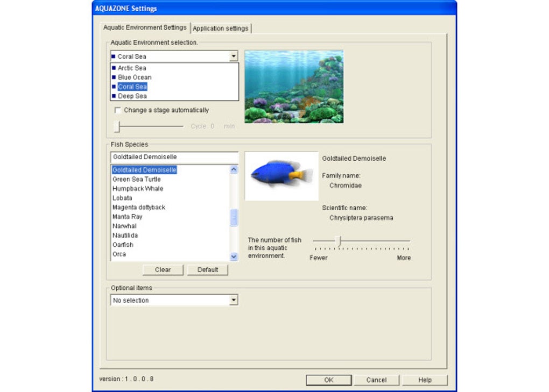Viewport: 549px width, 392px height.
Task: Select Oarfish in the species list
Action: click(x=123, y=245)
